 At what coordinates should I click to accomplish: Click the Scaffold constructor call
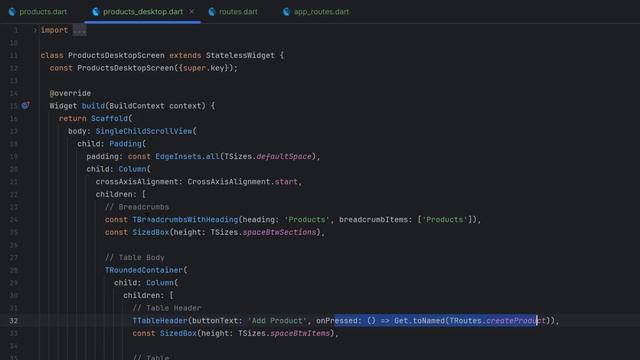[109, 118]
